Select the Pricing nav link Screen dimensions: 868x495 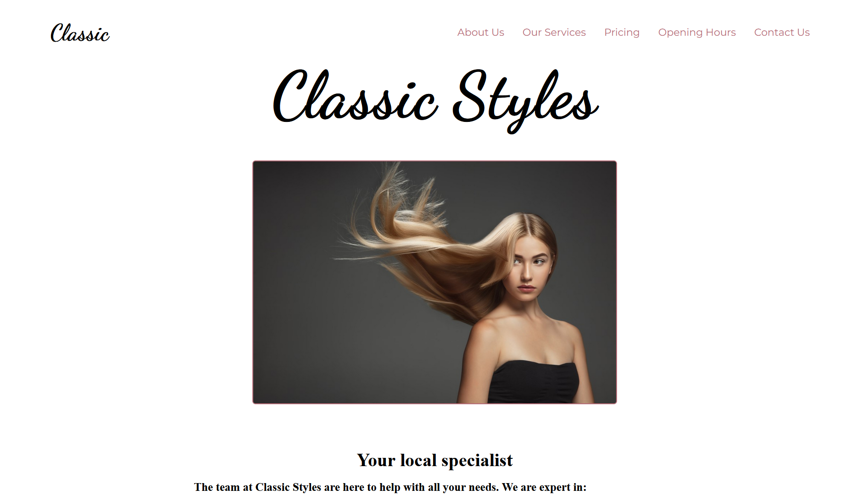click(622, 33)
